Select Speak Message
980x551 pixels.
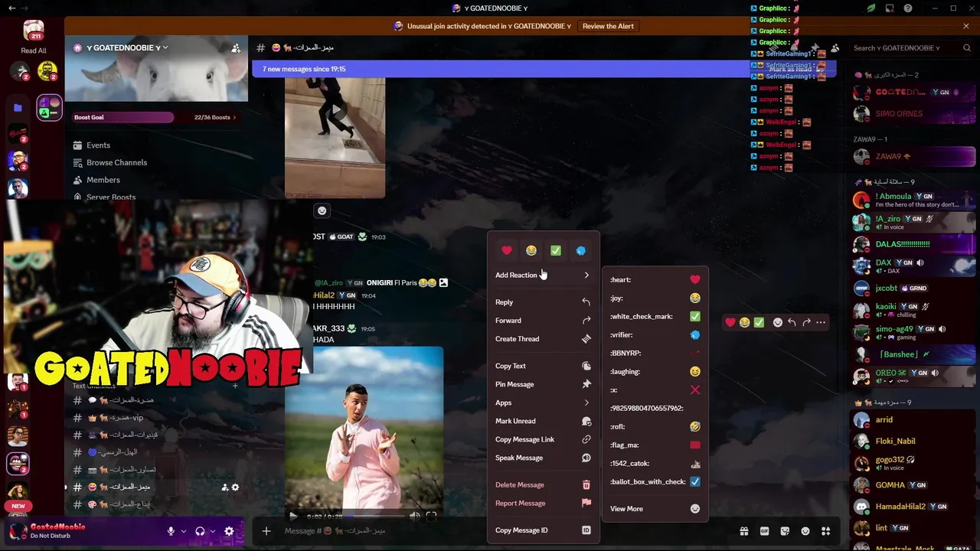tap(543, 458)
